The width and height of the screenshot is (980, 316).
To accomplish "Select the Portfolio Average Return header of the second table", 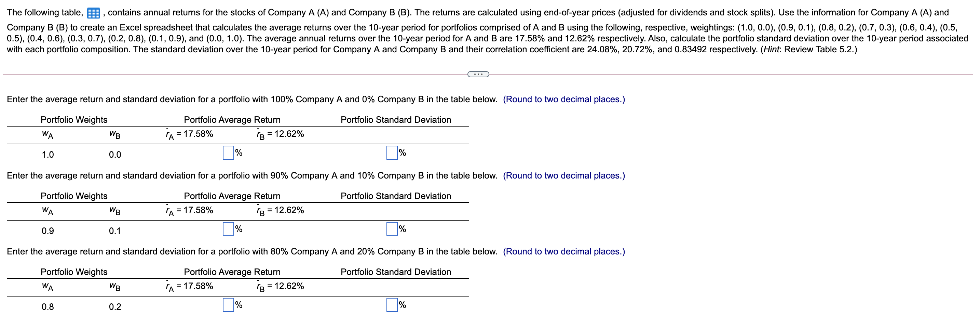I will 232,196.
